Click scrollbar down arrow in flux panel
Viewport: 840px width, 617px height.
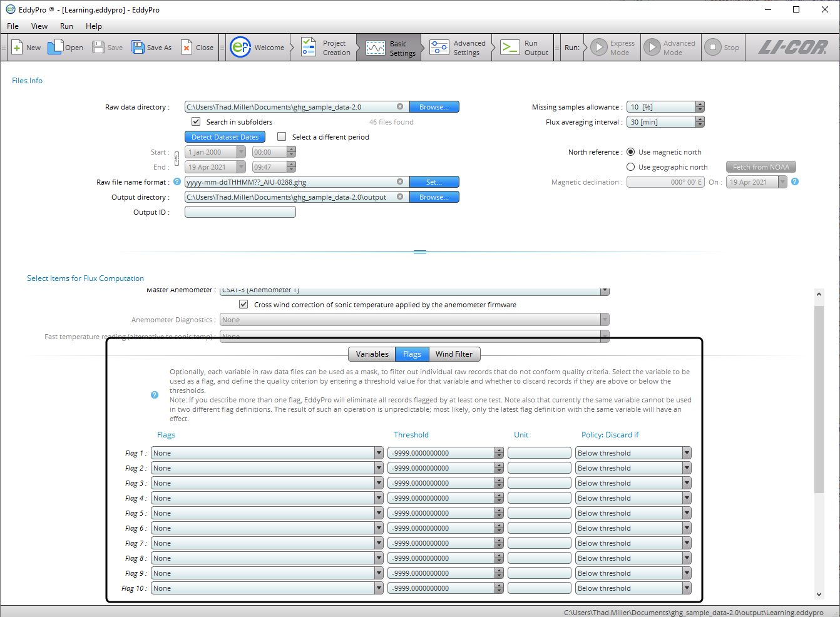[819, 594]
